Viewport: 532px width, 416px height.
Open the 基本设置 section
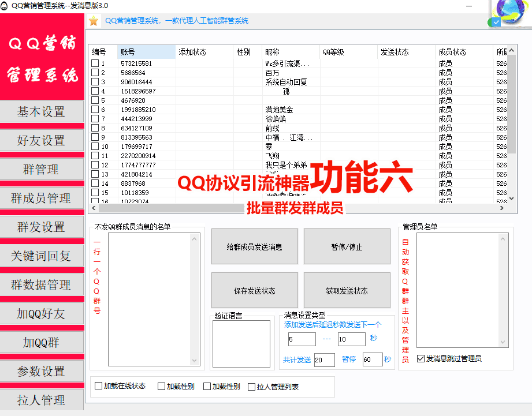(42, 111)
